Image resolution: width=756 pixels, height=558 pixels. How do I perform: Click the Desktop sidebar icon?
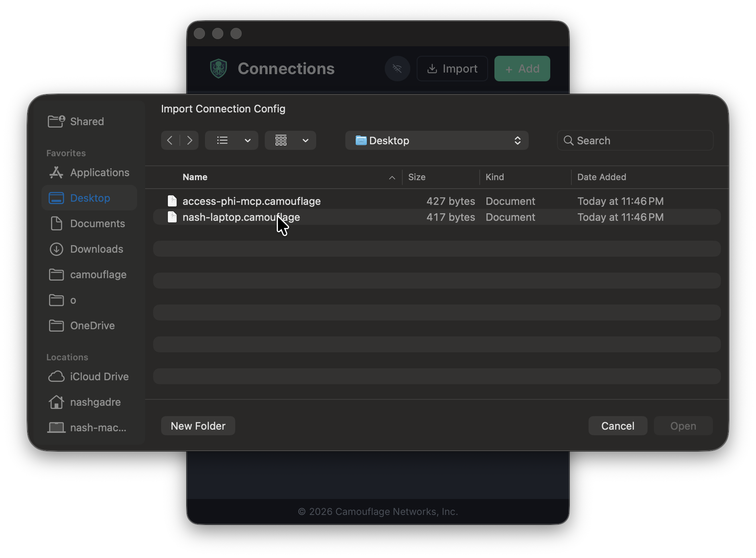pos(56,198)
